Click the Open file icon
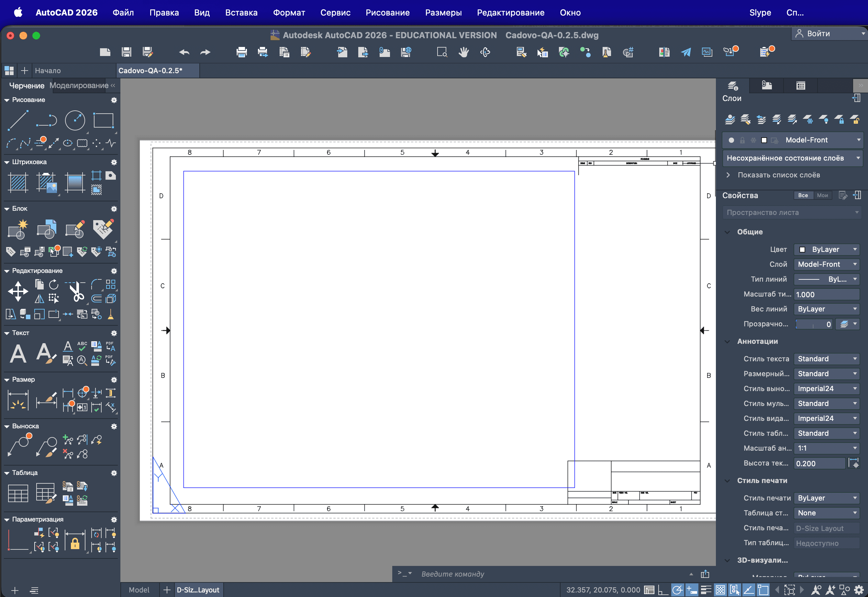 105,52
